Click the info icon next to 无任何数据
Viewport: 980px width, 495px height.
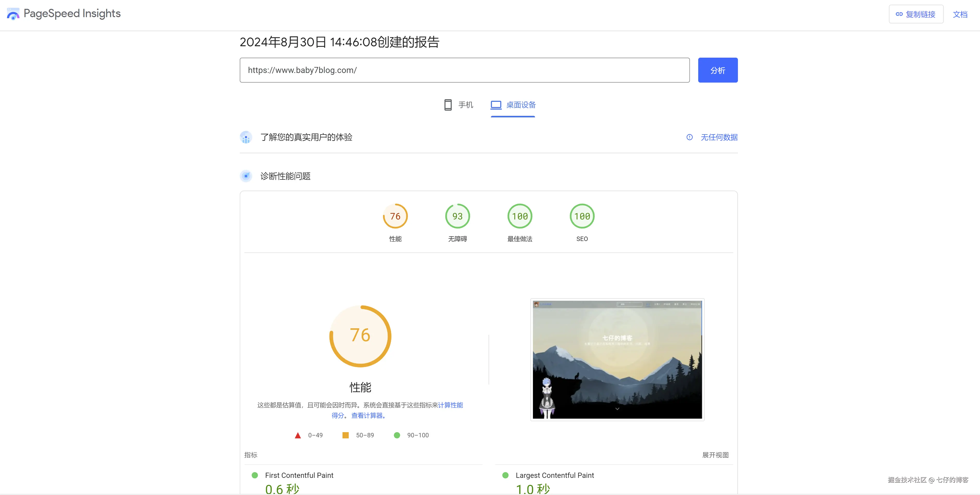689,137
